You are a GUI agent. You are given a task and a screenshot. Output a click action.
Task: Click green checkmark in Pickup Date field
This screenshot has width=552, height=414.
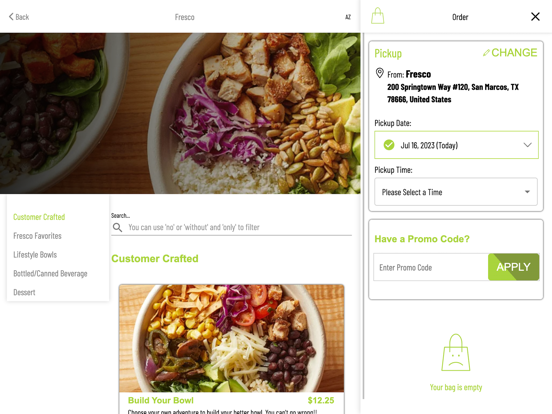click(x=389, y=145)
